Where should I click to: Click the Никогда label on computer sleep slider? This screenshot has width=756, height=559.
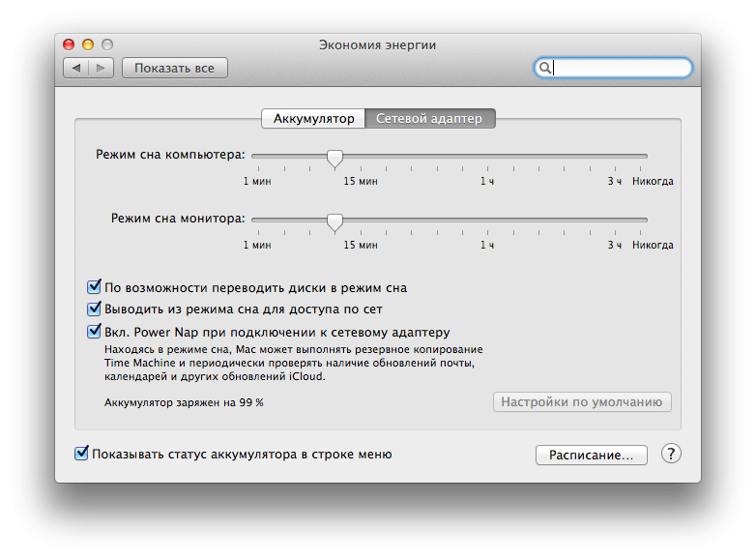point(653,182)
